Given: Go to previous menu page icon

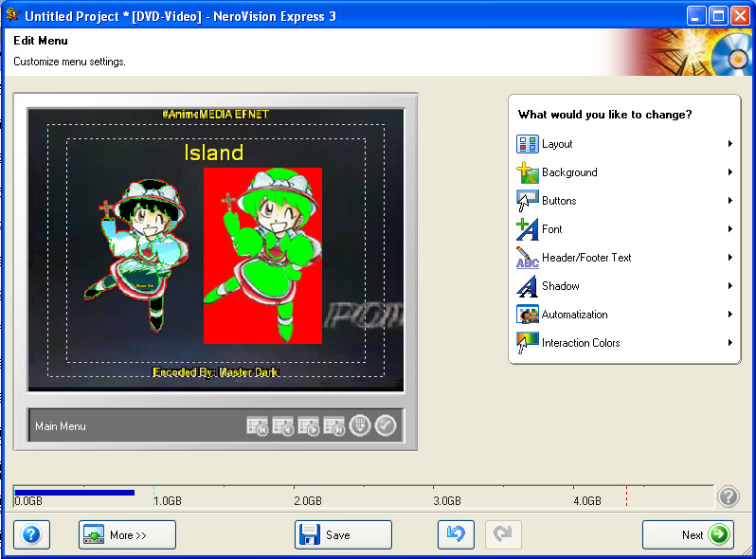Looking at the screenshot, I should [283, 425].
